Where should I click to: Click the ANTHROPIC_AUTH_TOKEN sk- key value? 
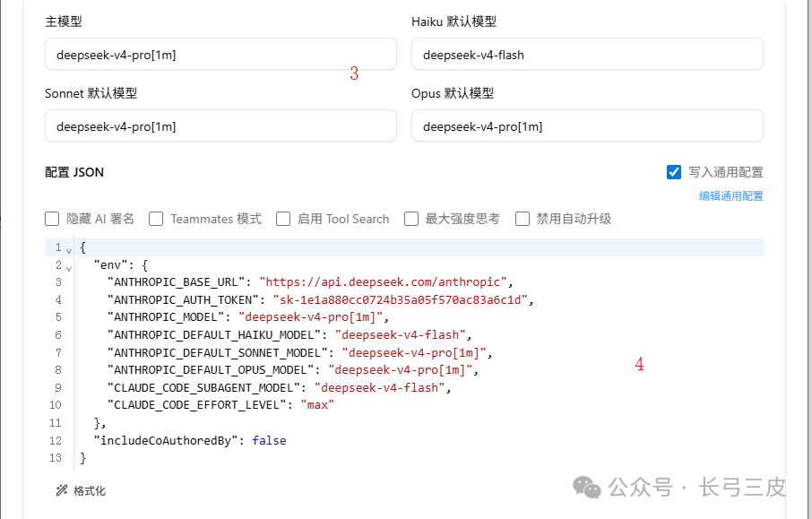401,299
